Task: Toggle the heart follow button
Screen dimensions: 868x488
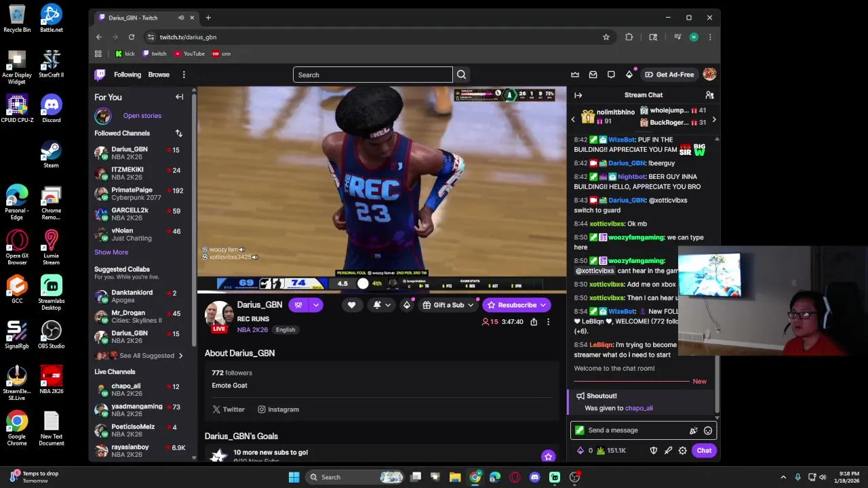Action: pos(351,305)
